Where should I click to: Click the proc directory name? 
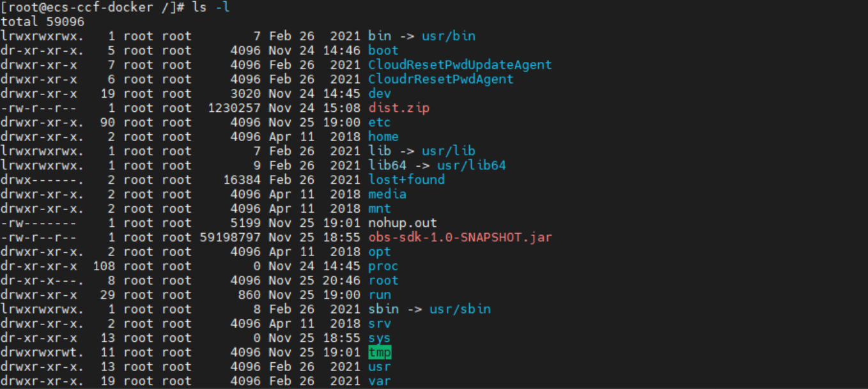point(384,266)
